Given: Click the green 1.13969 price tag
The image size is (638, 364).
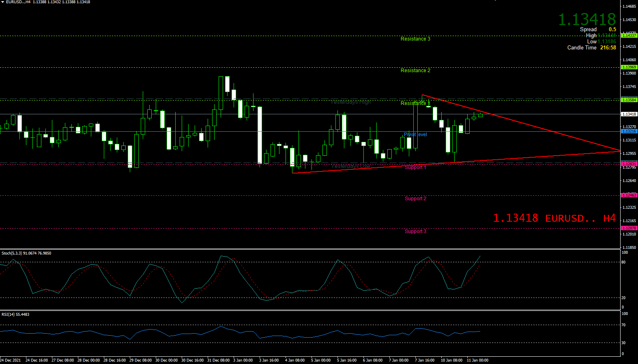Looking at the screenshot, I should pyautogui.click(x=629, y=67).
